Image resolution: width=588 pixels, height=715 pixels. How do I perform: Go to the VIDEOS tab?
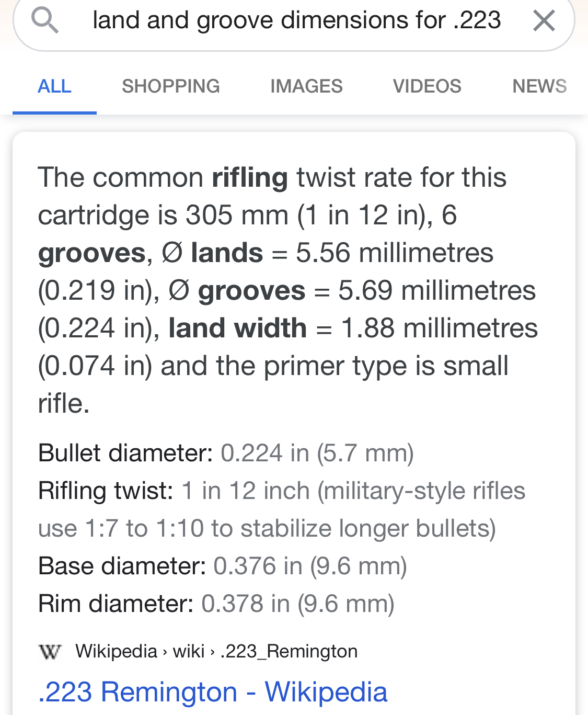pyautogui.click(x=427, y=86)
